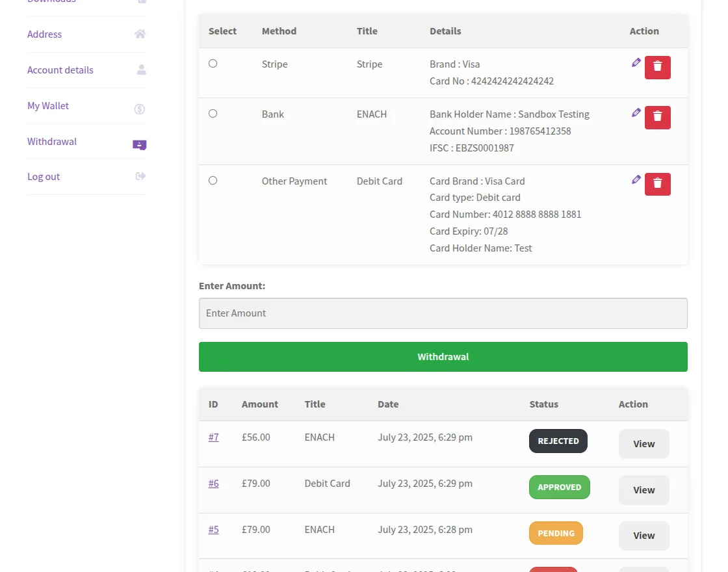Select the wallet icon beside Withdrawal
Image resolution: width=728 pixels, height=572 pixels.
point(139,144)
